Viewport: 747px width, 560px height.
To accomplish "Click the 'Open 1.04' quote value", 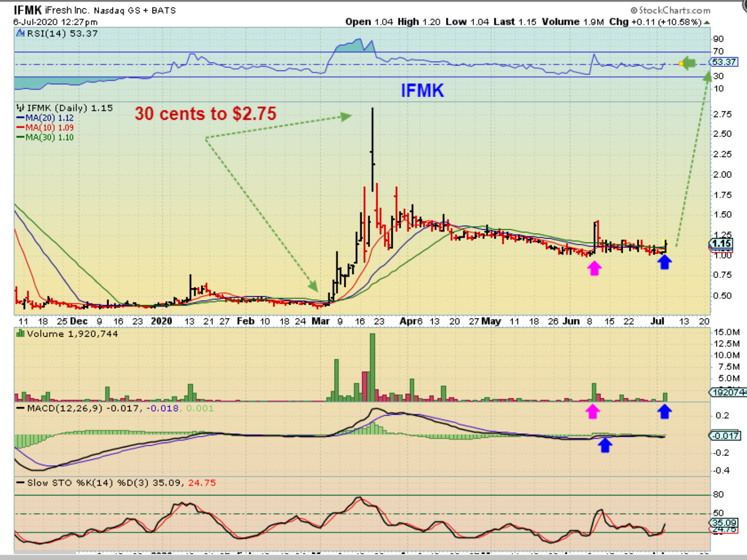I will tap(369, 22).
